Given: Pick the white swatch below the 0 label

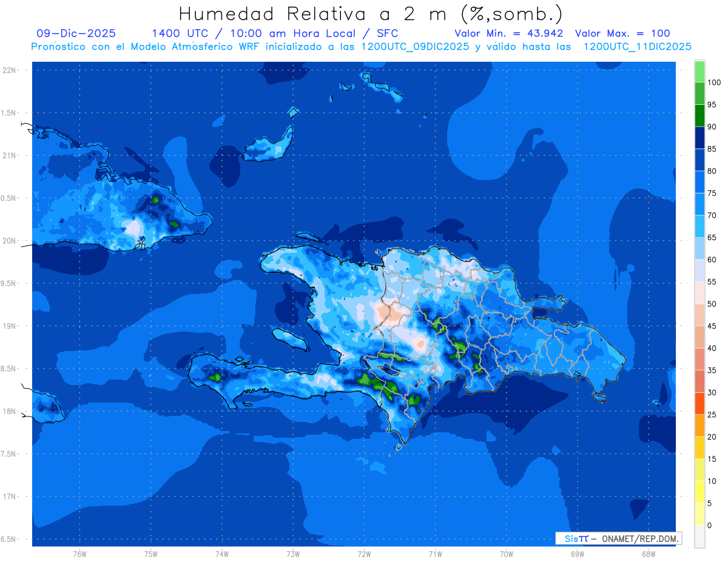Looking at the screenshot, I should coord(699,536).
